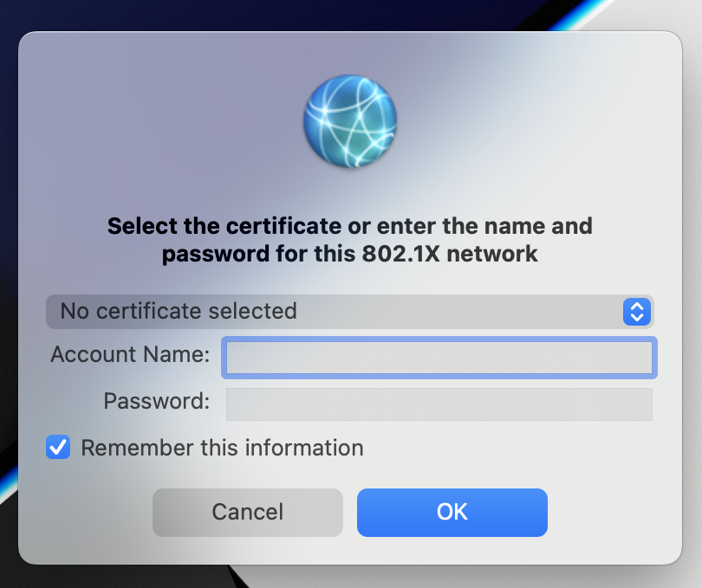The image size is (702, 588).
Task: Click the "Remember this information" label text
Action: 222,448
